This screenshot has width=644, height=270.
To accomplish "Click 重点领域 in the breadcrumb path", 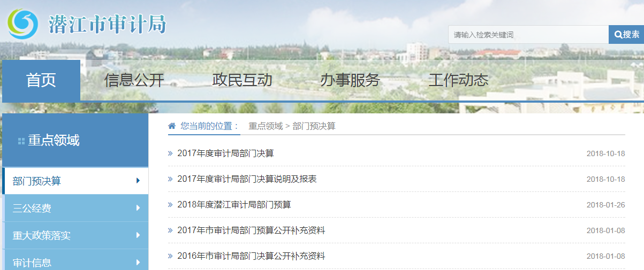I will click(266, 126).
